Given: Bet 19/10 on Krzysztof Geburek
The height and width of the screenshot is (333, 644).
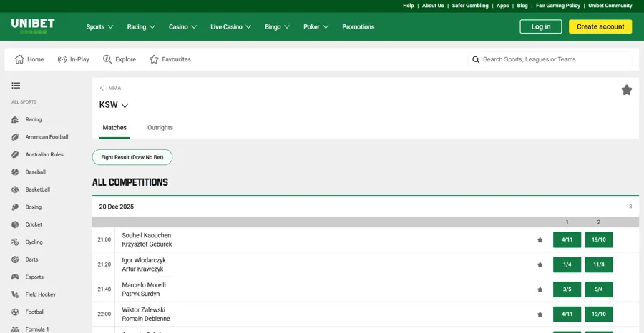Looking at the screenshot, I should 598,240.
